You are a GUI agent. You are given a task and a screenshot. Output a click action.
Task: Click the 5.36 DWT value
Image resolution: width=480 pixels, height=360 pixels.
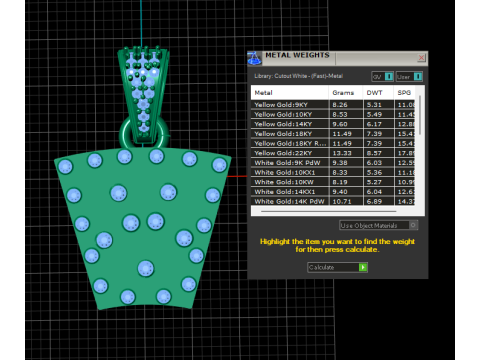click(374, 172)
